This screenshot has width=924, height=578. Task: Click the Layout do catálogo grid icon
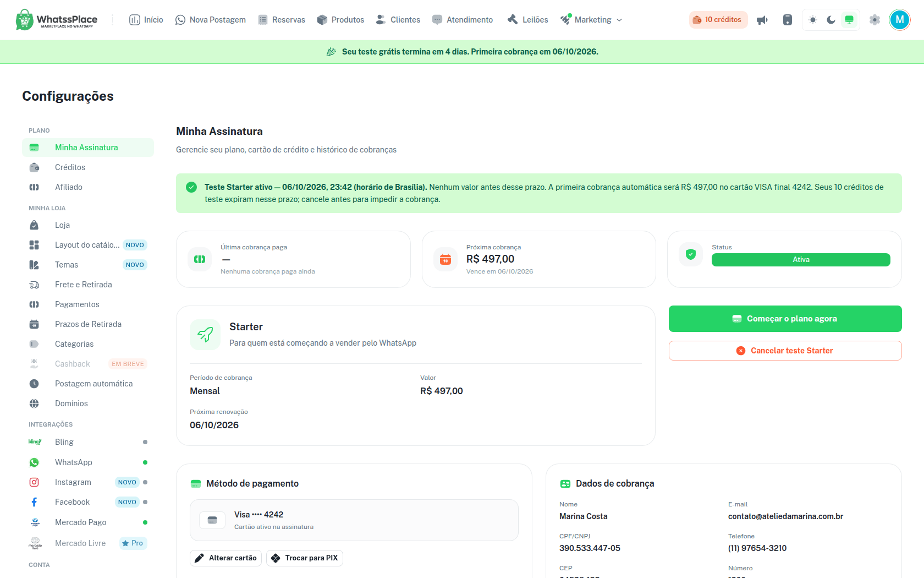[34, 245]
